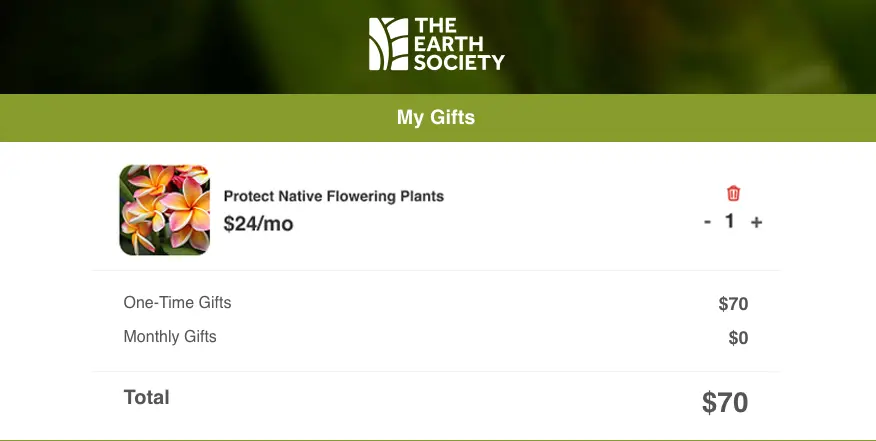Select the My Gifts heading
Viewport: 876px width, 441px height.
point(436,118)
